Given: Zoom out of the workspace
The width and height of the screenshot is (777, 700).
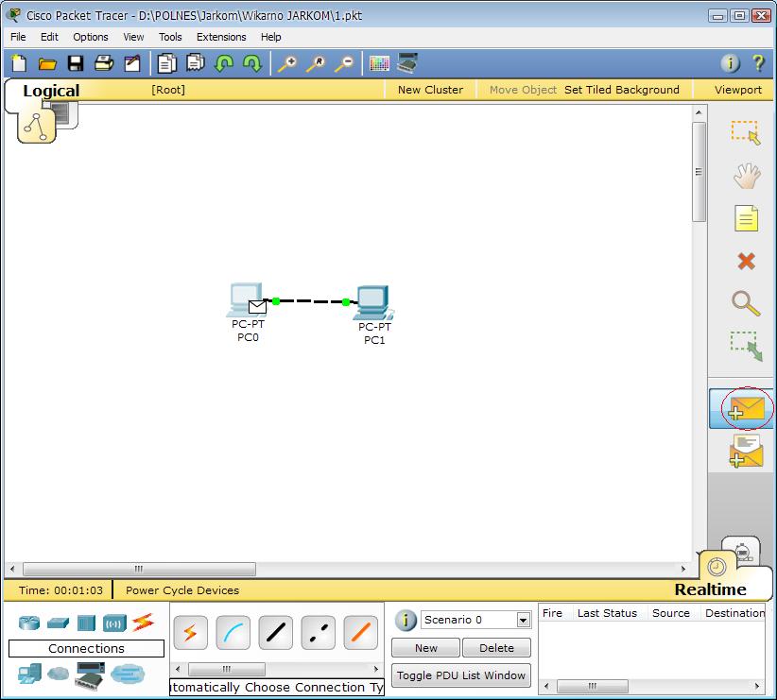Looking at the screenshot, I should (x=344, y=64).
